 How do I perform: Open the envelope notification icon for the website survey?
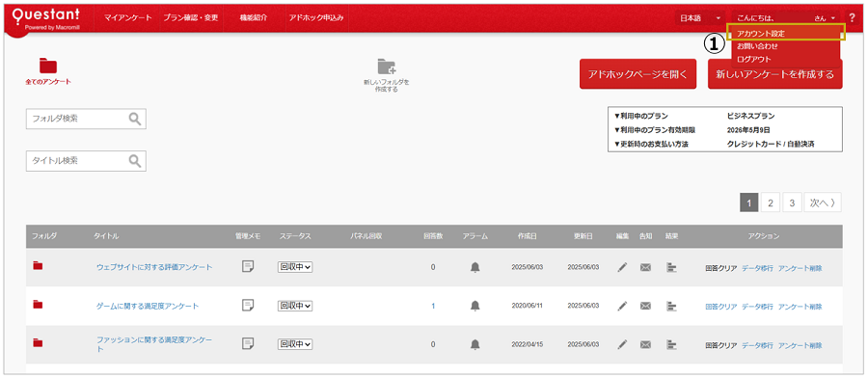pyautogui.click(x=645, y=267)
